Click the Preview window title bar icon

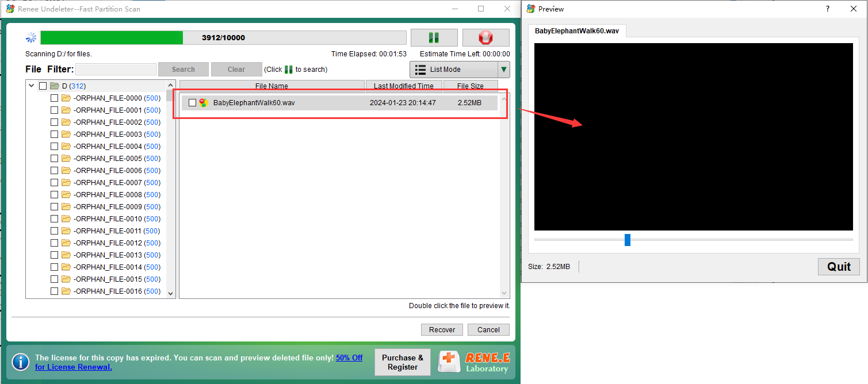(x=530, y=9)
